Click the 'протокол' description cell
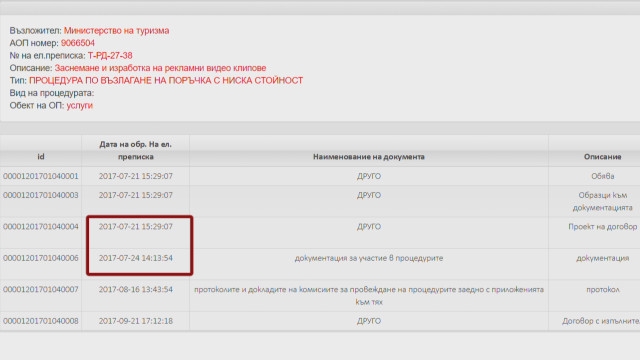 [x=602, y=289]
